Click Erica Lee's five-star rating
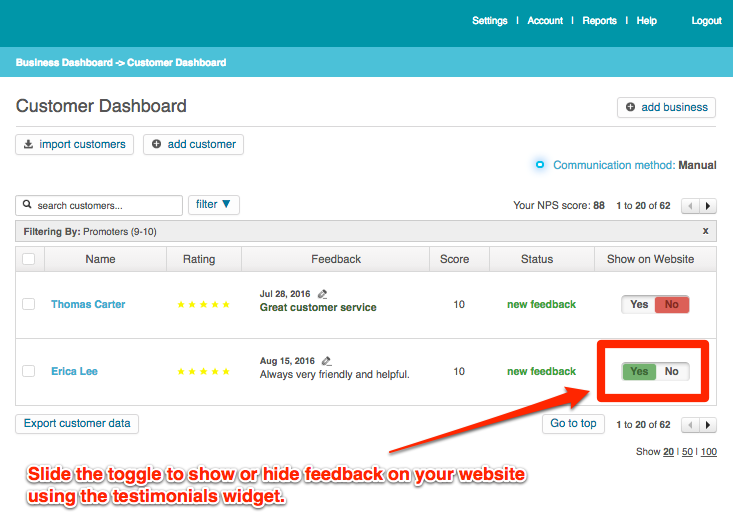 pyautogui.click(x=203, y=371)
